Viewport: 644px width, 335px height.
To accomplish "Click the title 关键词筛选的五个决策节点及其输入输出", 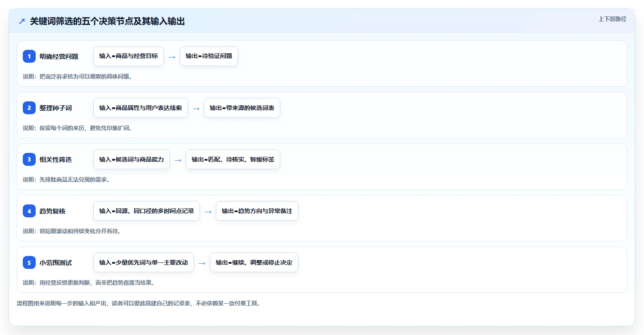I will [x=107, y=21].
